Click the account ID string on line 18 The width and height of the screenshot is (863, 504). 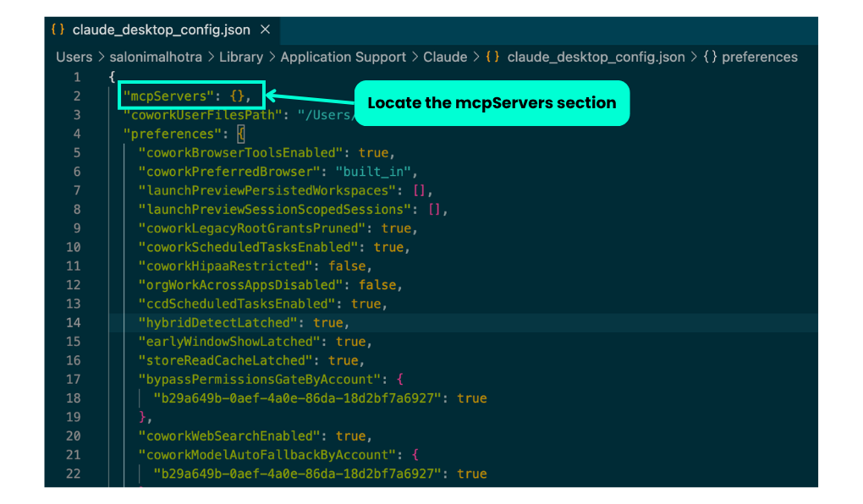click(297, 398)
